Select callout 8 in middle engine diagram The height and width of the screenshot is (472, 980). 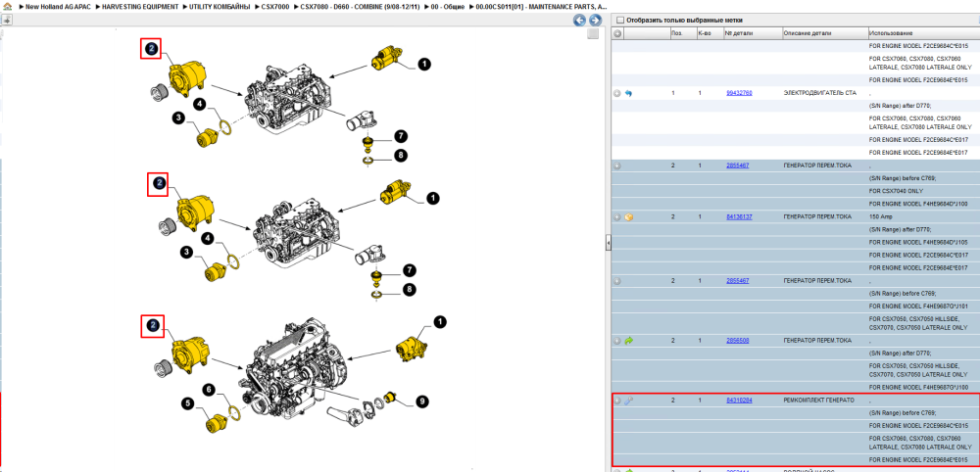[410, 289]
